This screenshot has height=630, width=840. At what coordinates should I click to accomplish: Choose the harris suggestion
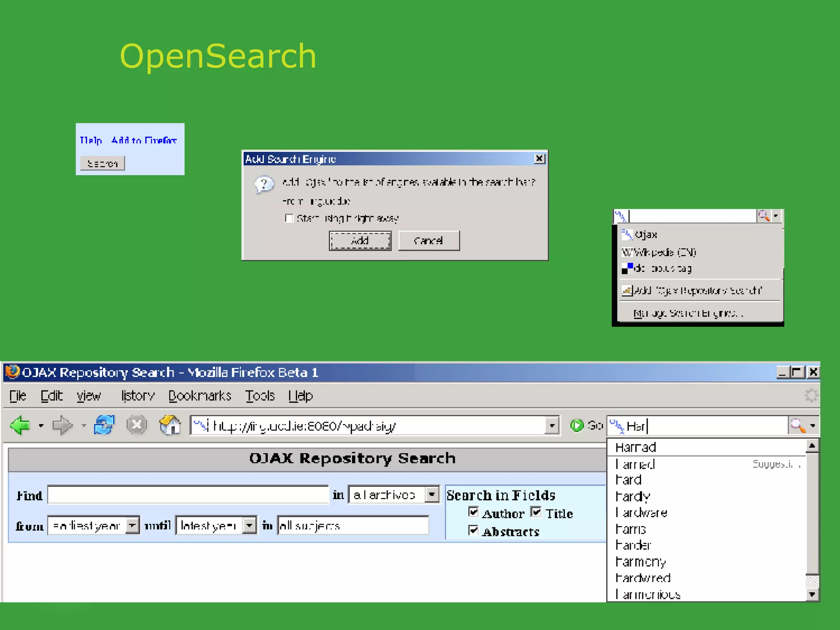(706, 529)
